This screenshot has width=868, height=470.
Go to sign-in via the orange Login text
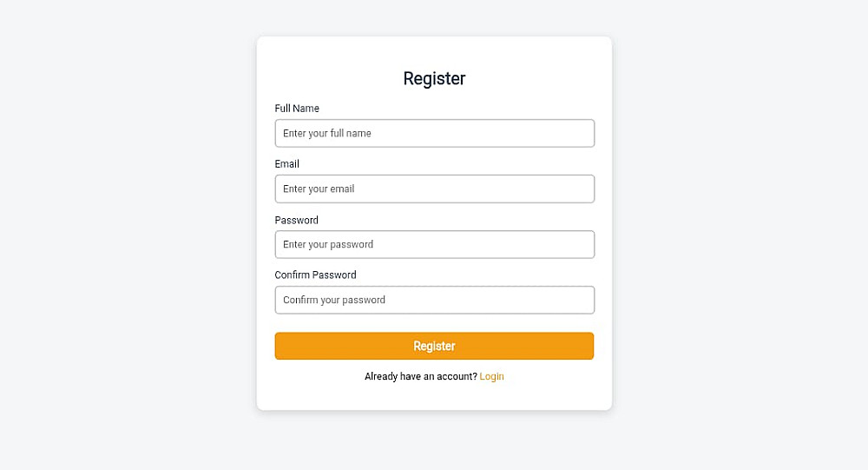pyautogui.click(x=491, y=376)
